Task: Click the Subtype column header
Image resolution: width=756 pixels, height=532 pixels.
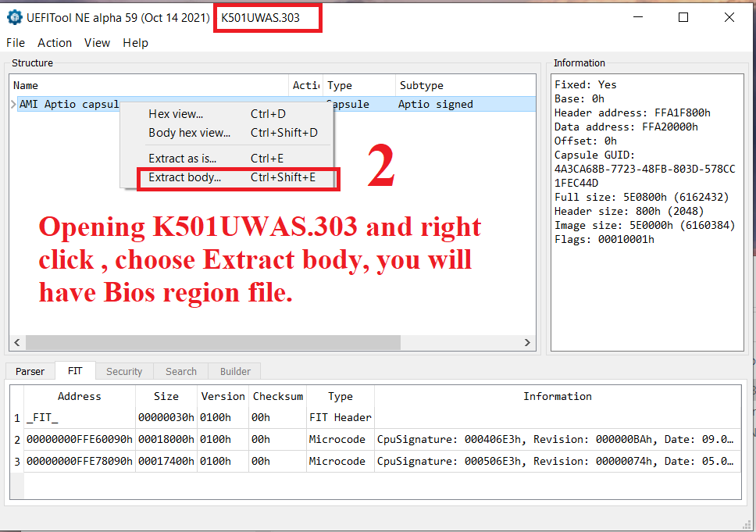Action: [465, 85]
